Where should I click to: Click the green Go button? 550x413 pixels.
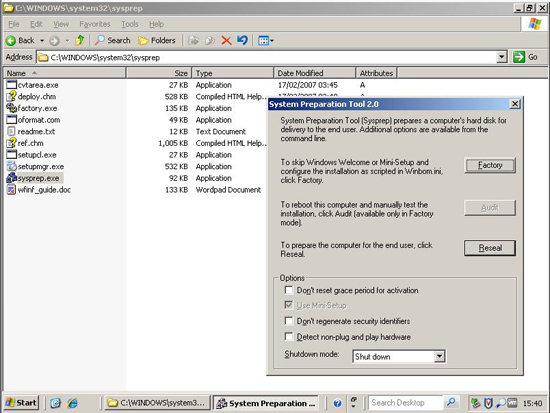click(525, 57)
